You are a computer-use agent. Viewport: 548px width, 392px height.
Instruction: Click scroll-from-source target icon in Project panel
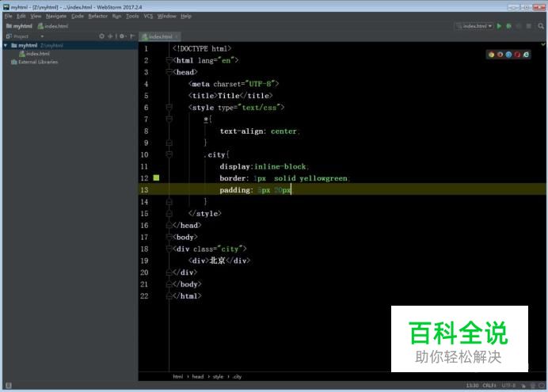pyautogui.click(x=101, y=36)
